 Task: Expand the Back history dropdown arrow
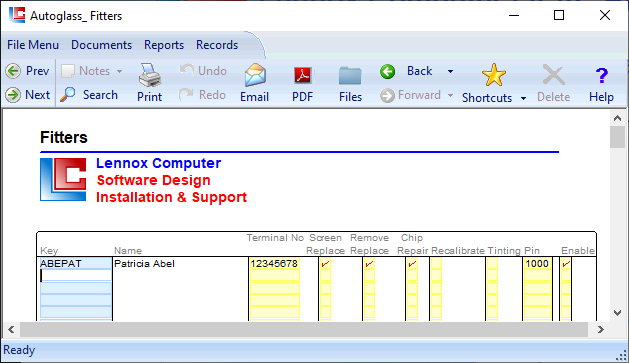tap(450, 71)
